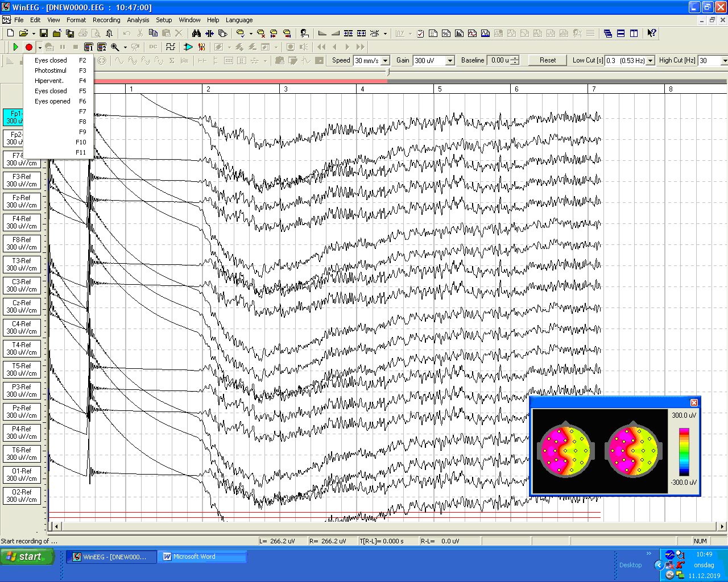This screenshot has width=728, height=582.
Task: Expand the Speed dropdown
Action: pyautogui.click(x=385, y=61)
